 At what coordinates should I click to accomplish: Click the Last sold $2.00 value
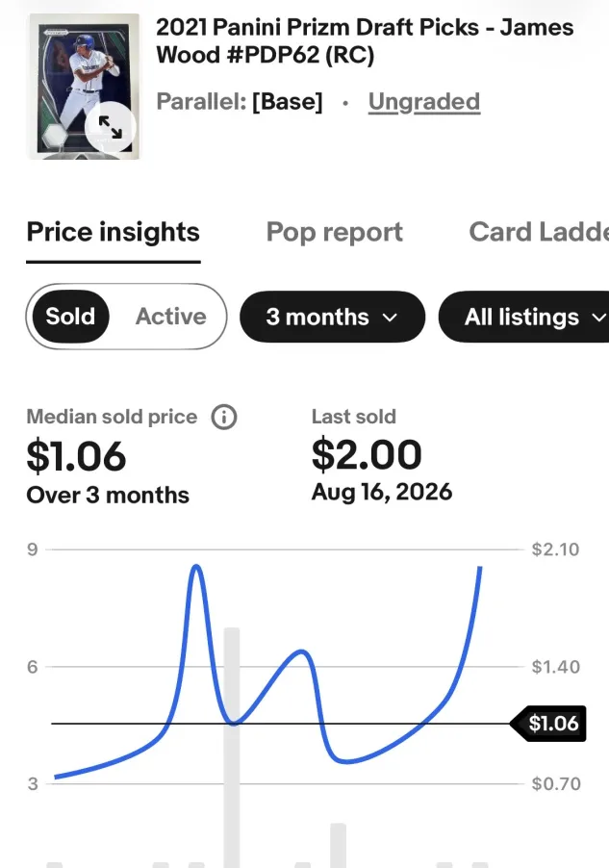click(x=367, y=455)
